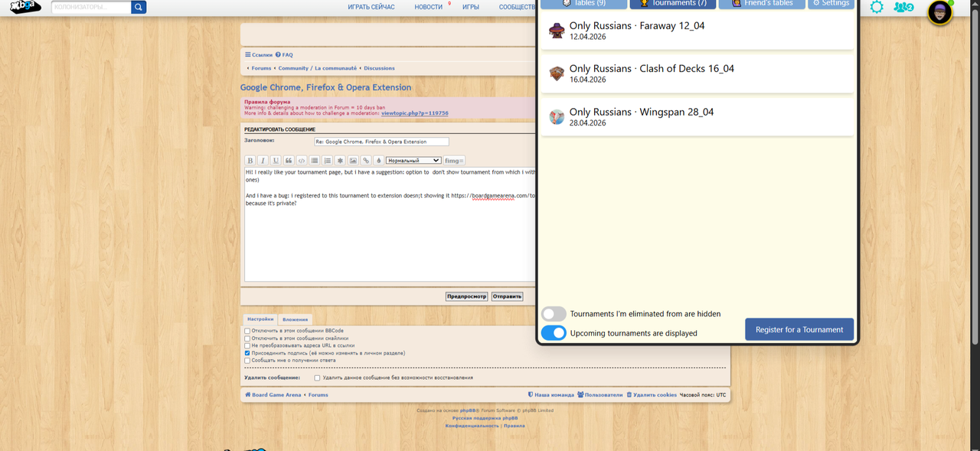The image size is (980, 451).
Task: Click the Отправить submit button
Action: point(507,296)
